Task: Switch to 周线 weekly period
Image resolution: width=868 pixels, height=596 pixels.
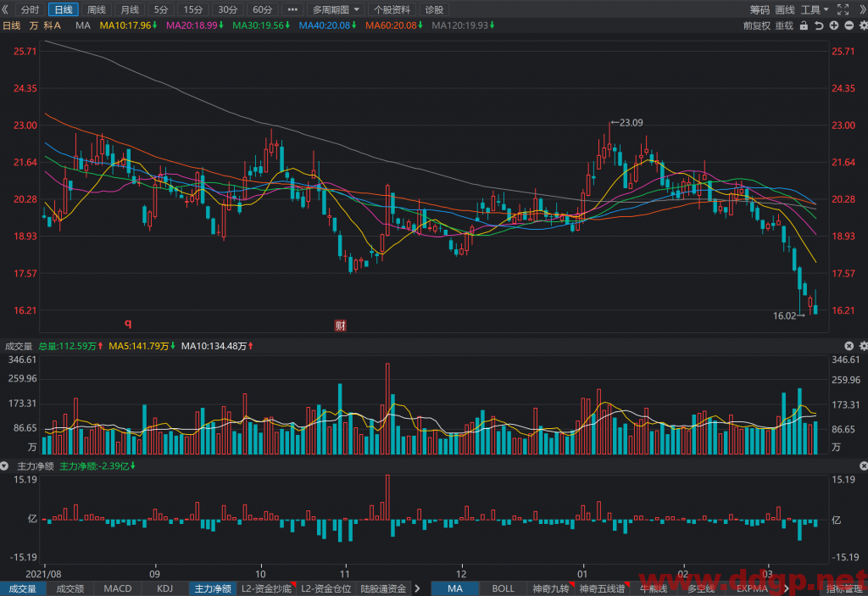Action: click(x=97, y=9)
